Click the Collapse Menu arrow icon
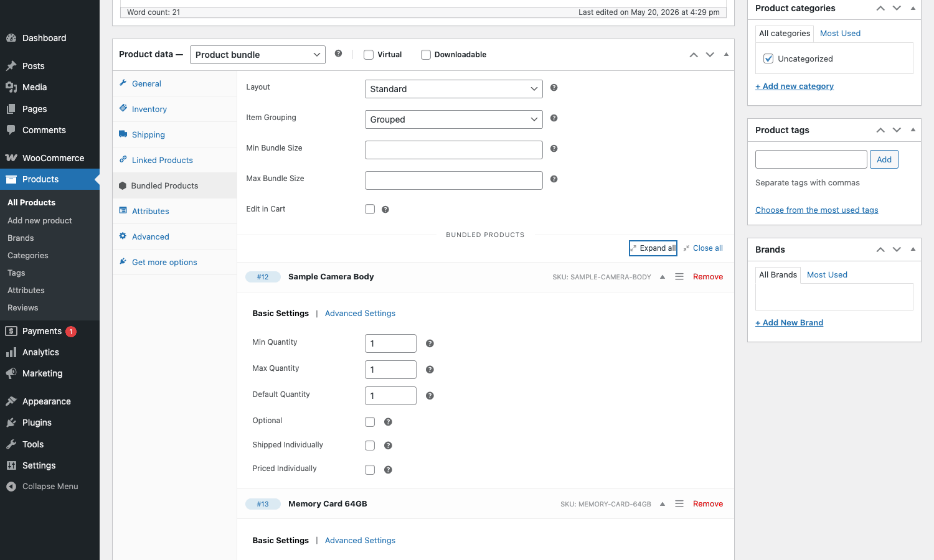The width and height of the screenshot is (934, 560). click(11, 487)
